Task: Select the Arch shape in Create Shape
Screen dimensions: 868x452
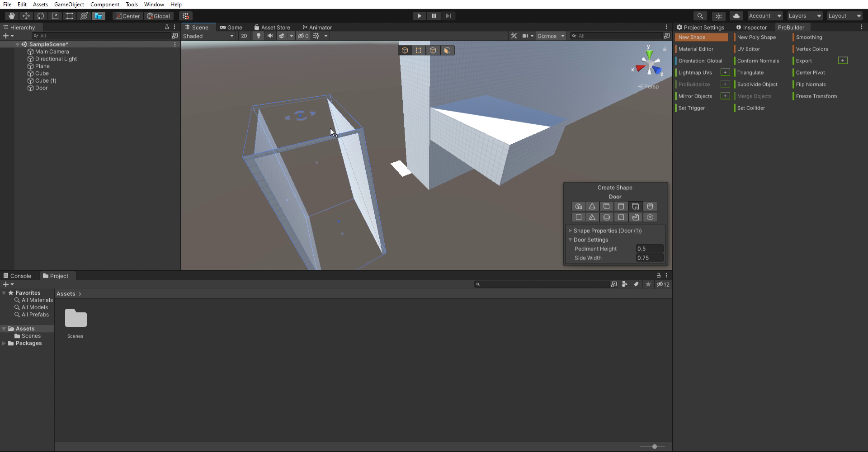Action: [x=579, y=206]
